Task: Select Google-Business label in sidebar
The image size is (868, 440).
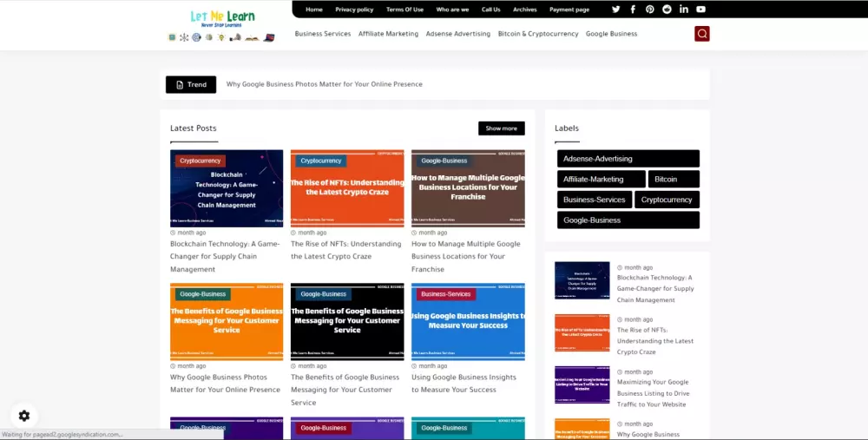Action: (x=628, y=220)
